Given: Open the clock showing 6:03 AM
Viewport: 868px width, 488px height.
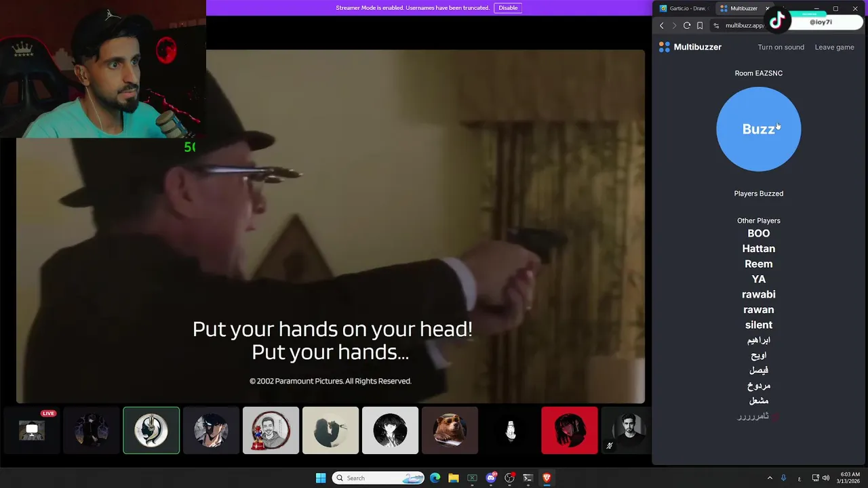Looking at the screenshot, I should point(850,478).
